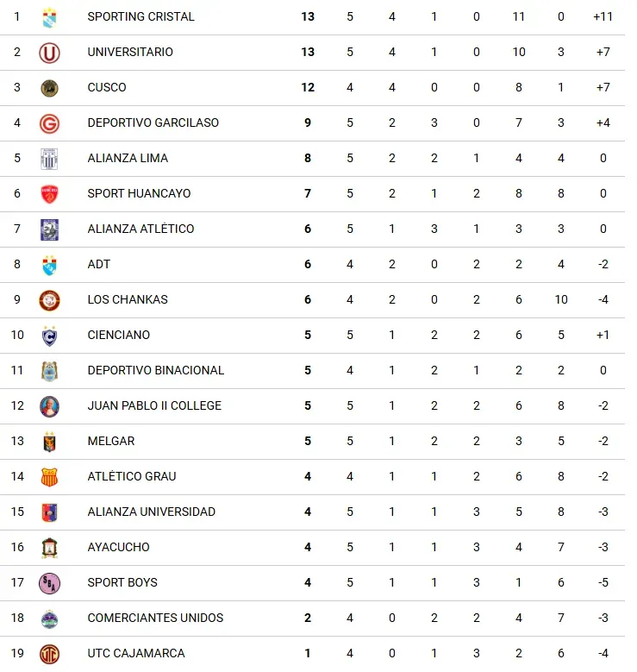Select the Alianza Atlético team name
Viewport: 637px width, 672px height.
(x=141, y=229)
